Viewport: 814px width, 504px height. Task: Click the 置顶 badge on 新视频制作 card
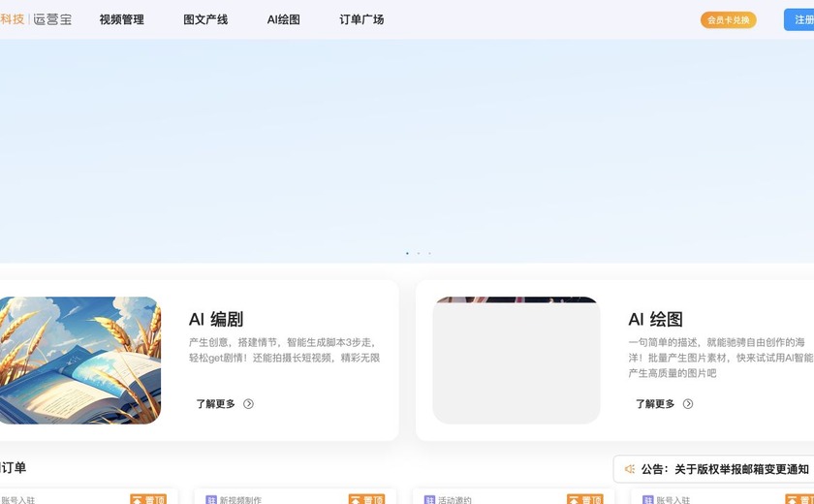tap(366, 499)
